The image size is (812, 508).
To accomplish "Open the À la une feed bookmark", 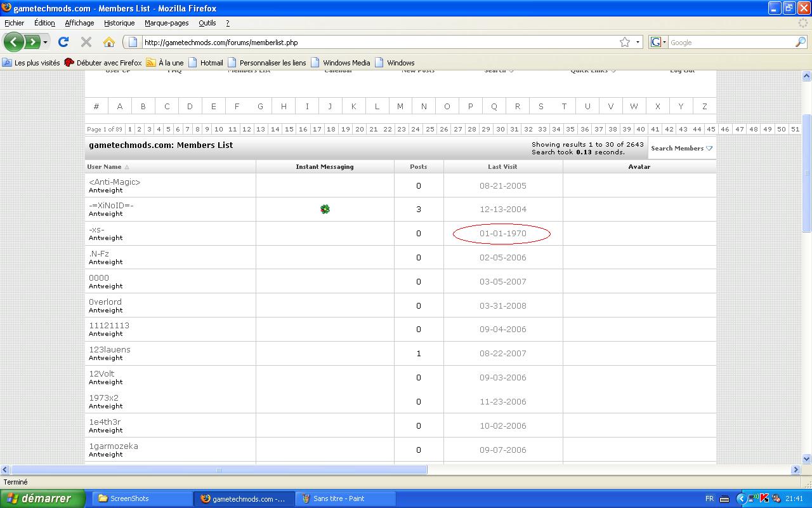I will (165, 63).
